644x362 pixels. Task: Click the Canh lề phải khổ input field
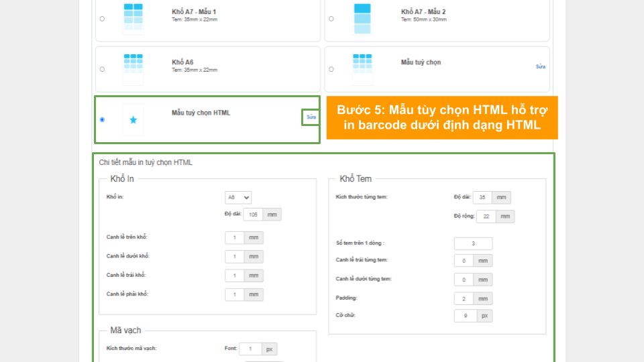coord(235,294)
